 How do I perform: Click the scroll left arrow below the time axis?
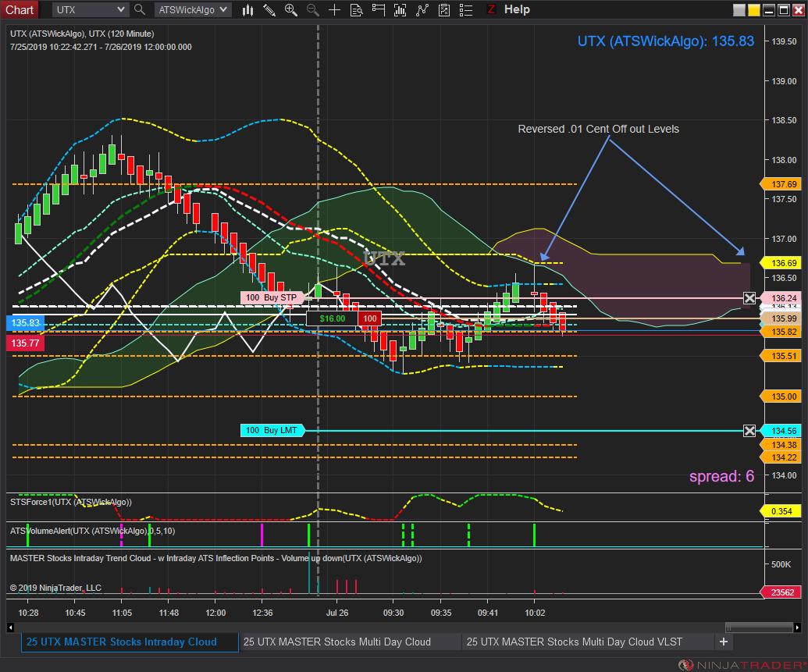pyautogui.click(x=10, y=628)
